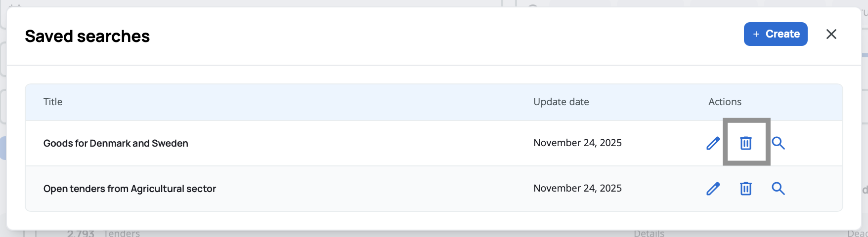Delete the Goods for Denmark and Sweden search
This screenshot has height=237, width=868.
[745, 143]
